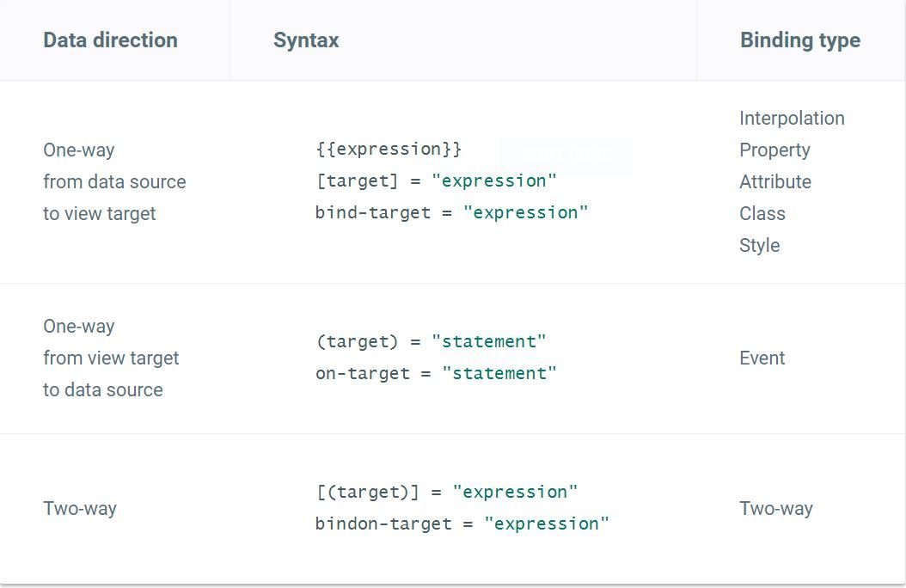Click the Property binding type

tap(774, 150)
